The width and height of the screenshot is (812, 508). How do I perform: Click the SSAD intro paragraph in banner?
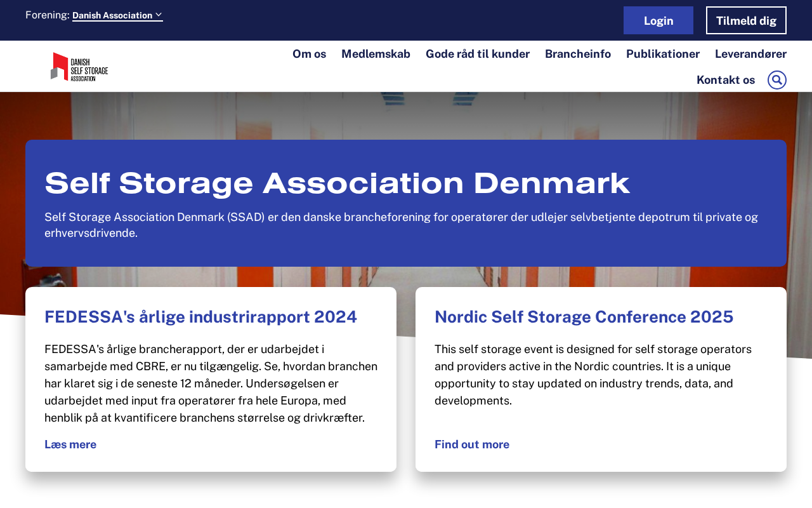click(401, 225)
